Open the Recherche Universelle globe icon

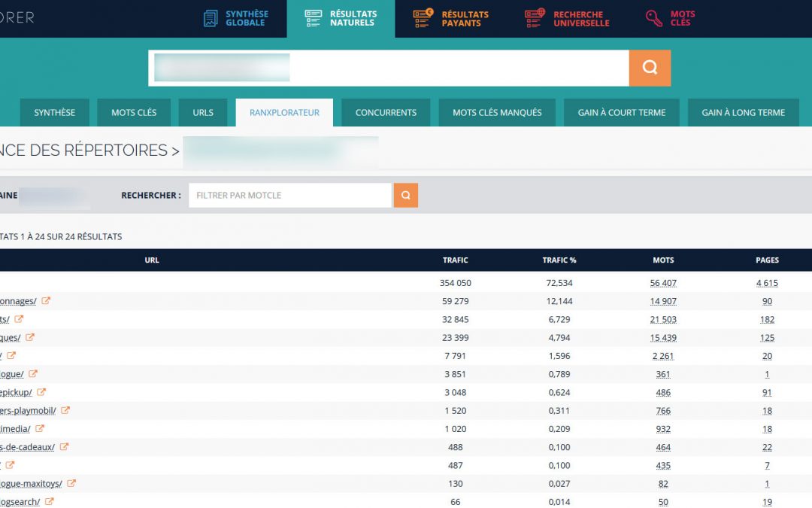535,18
